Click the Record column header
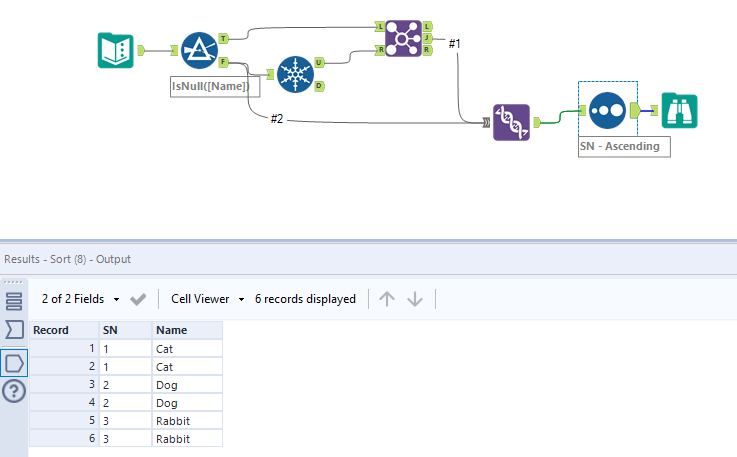This screenshot has width=737, height=457. [64, 330]
